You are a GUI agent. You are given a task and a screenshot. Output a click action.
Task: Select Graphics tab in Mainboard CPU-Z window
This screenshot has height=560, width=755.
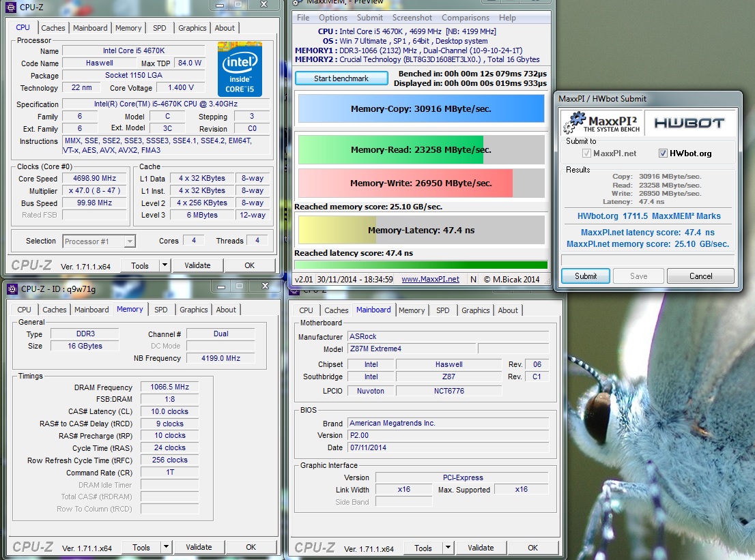(x=475, y=310)
